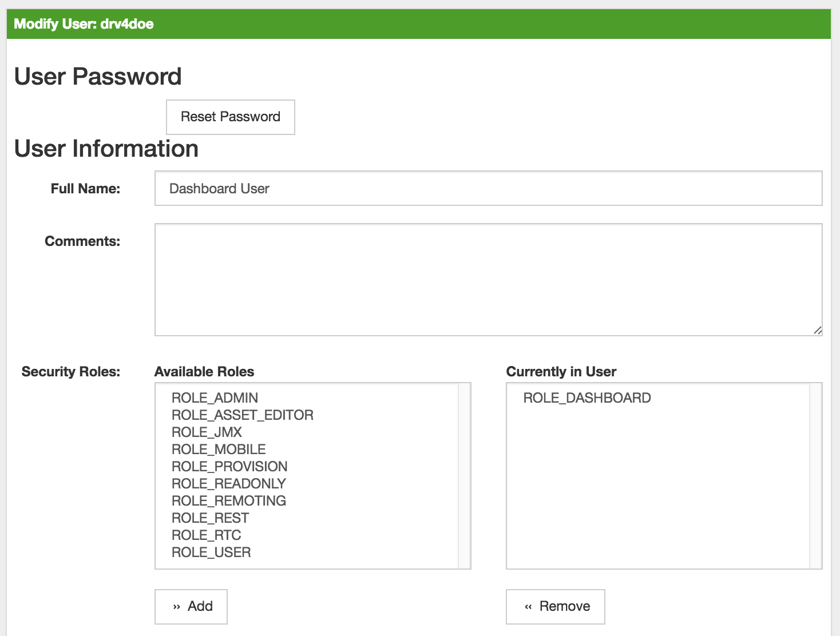Select ROLE_DASHBOARD under Currently in User
The width and height of the screenshot is (840, 636).
[x=587, y=397]
